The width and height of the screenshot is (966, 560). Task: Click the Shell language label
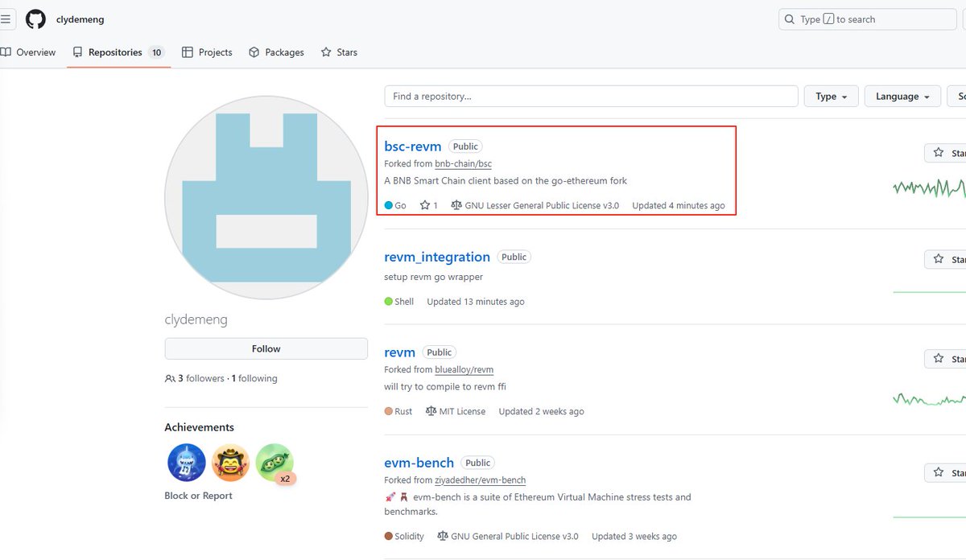(404, 302)
